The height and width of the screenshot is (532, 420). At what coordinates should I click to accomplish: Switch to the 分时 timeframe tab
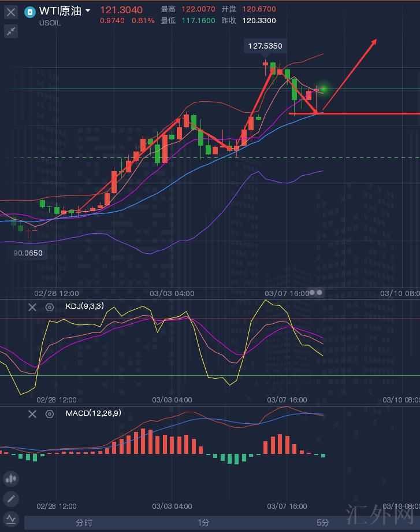coord(84,523)
